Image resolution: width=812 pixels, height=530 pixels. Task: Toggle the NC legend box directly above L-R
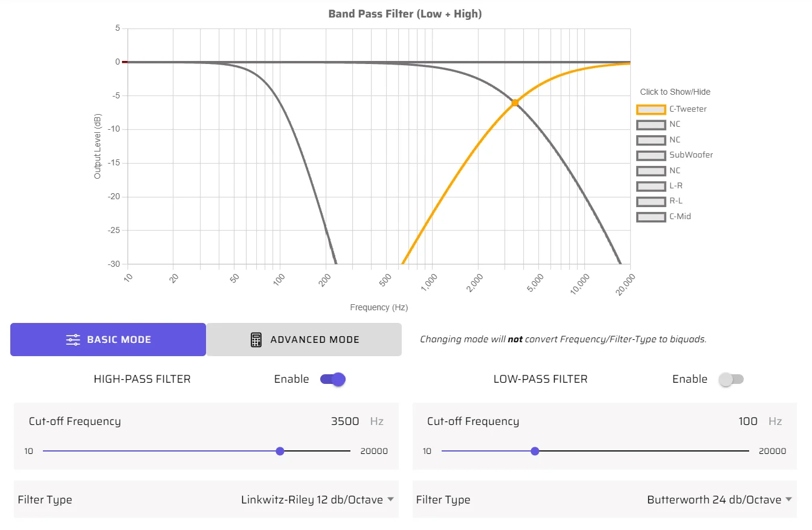coord(651,171)
